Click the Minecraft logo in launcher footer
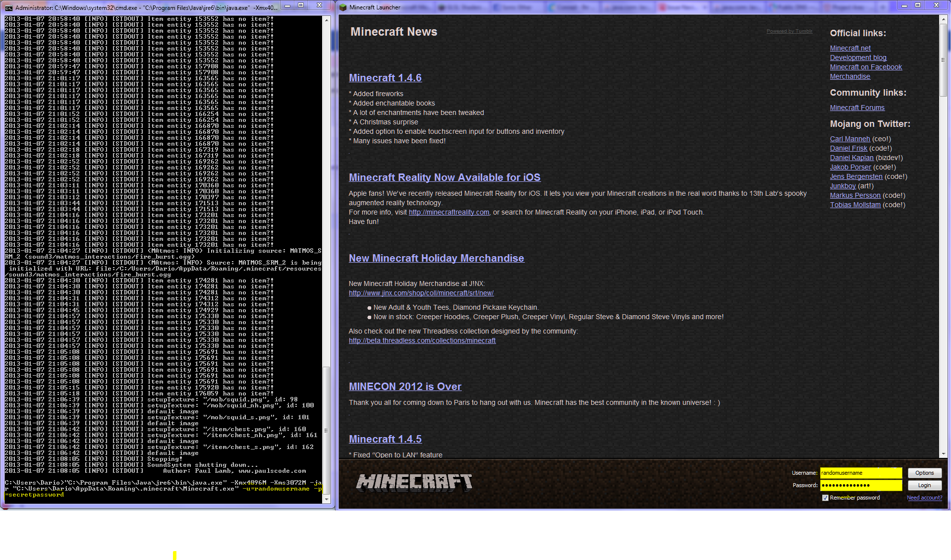This screenshot has height=560, width=951. (414, 482)
